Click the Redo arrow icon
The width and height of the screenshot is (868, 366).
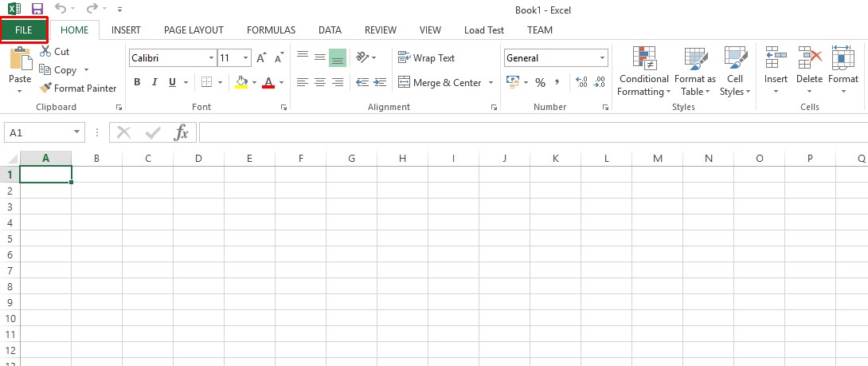[92, 8]
